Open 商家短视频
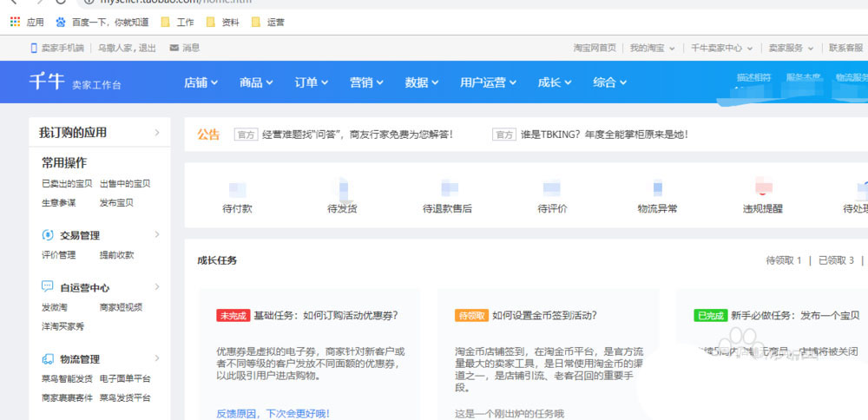The height and width of the screenshot is (420, 868). (122, 307)
